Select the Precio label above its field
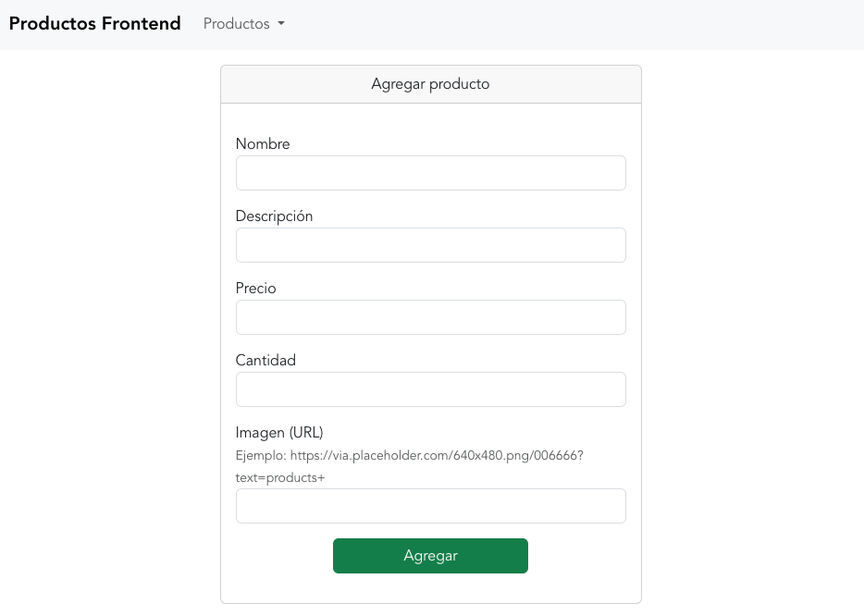Image resolution: width=864 pixels, height=616 pixels. pos(255,288)
